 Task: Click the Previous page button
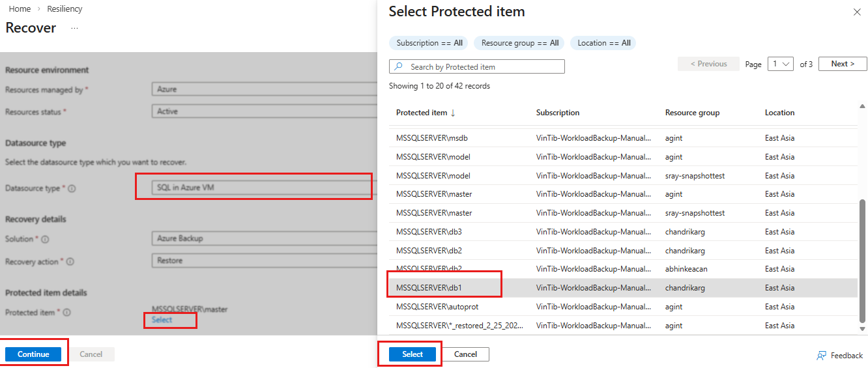[709, 64]
